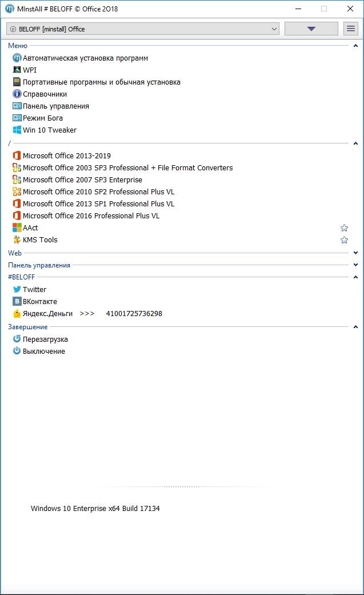Choose Перезагрузка to reboot

pos(45,339)
